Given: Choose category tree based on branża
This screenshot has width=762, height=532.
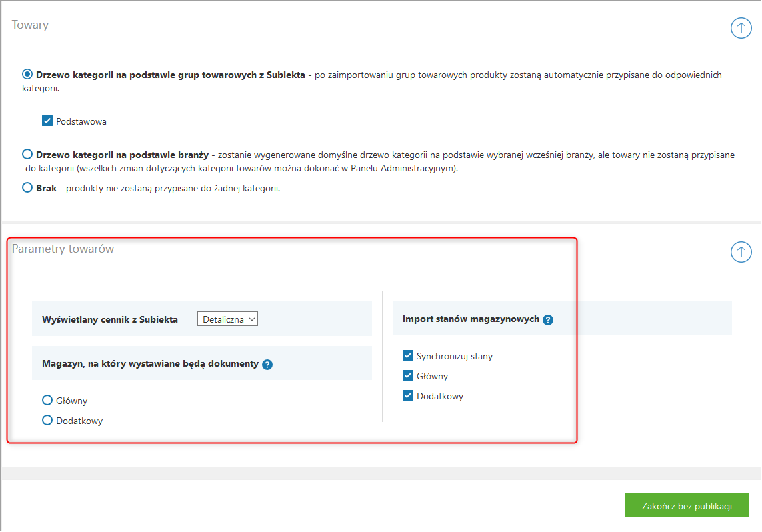Looking at the screenshot, I should click(x=27, y=154).
